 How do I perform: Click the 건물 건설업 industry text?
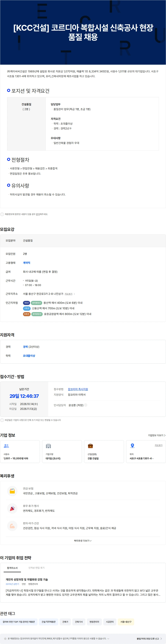click(x=93, y=458)
